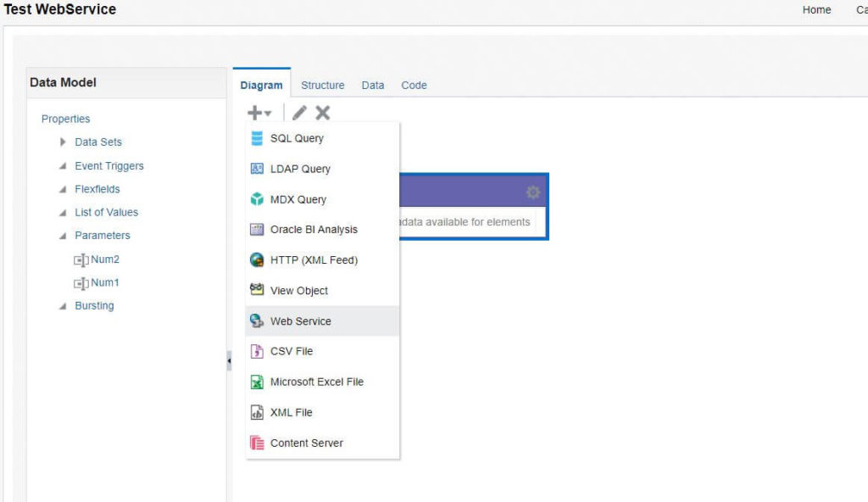Click the delete X icon in toolbar
Screen dimensions: 868x502
click(323, 113)
